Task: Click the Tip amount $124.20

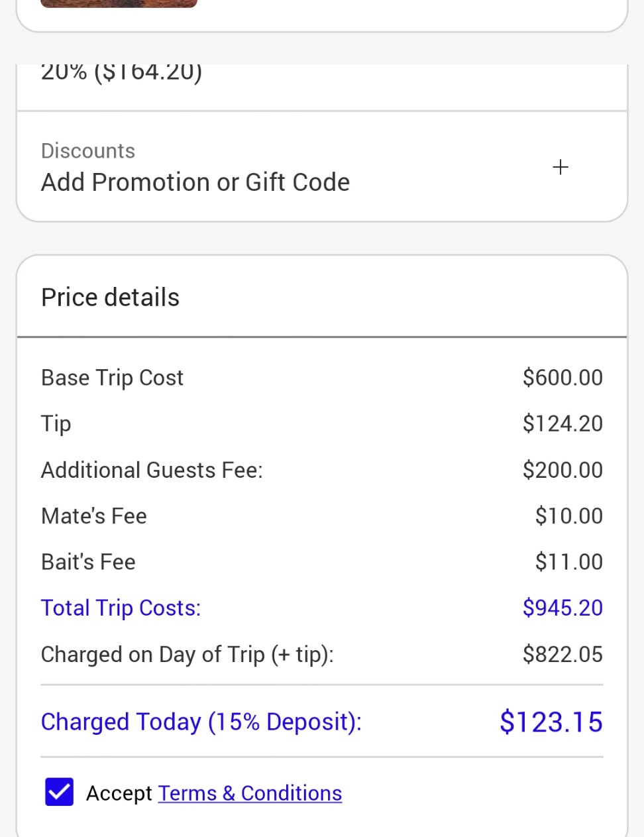Action: pos(563,423)
